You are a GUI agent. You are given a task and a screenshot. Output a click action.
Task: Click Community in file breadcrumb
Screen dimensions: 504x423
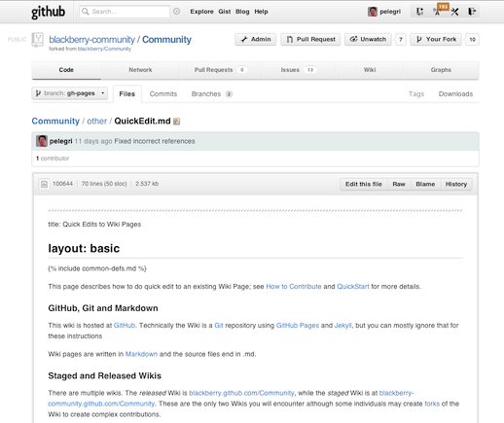(55, 121)
